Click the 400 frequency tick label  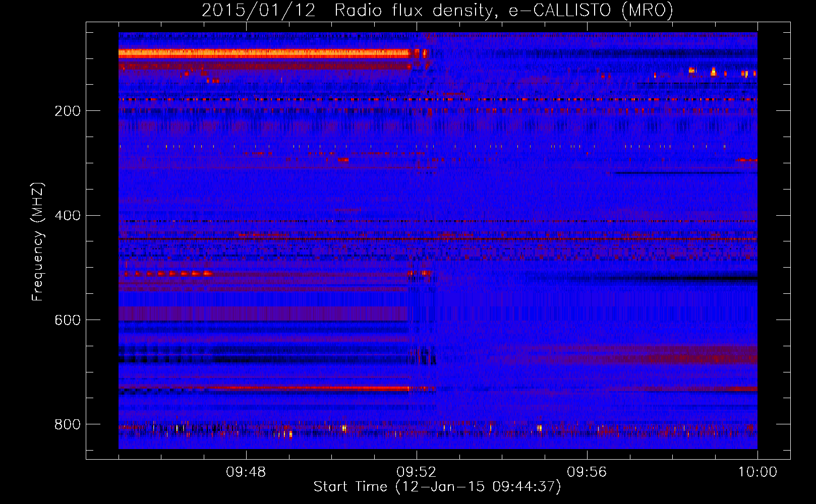(68, 216)
